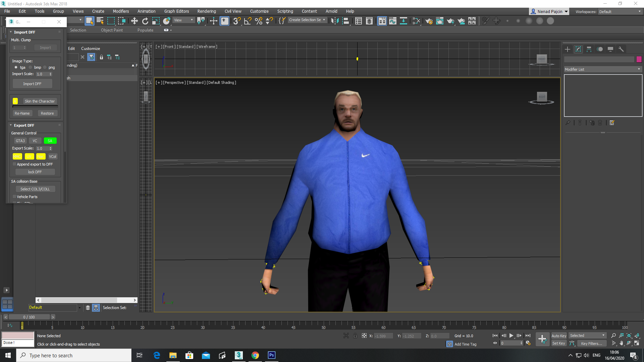The width and height of the screenshot is (644, 362).
Task: Open the Mirror tool
Action: click(334, 21)
